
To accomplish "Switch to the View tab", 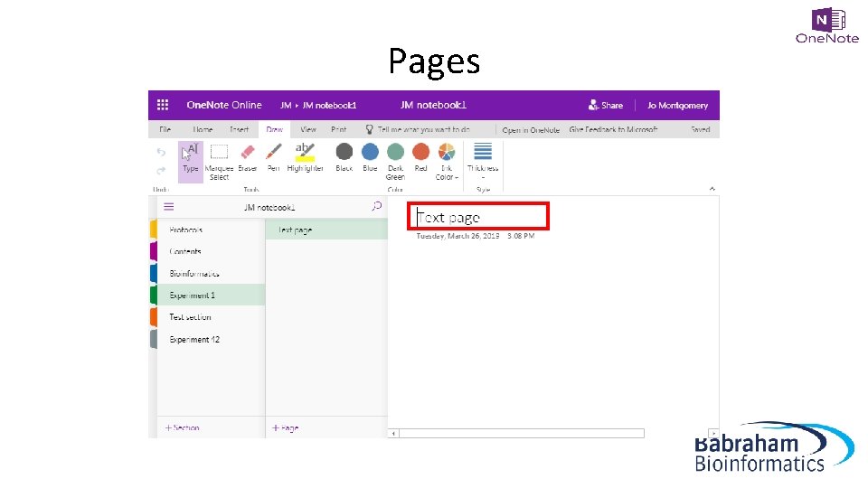I will [x=308, y=129].
